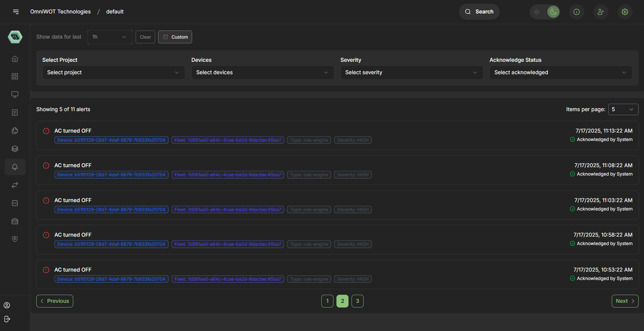The image size is (644, 331).
Task: Go to pagination page 3
Action: (x=357, y=301)
